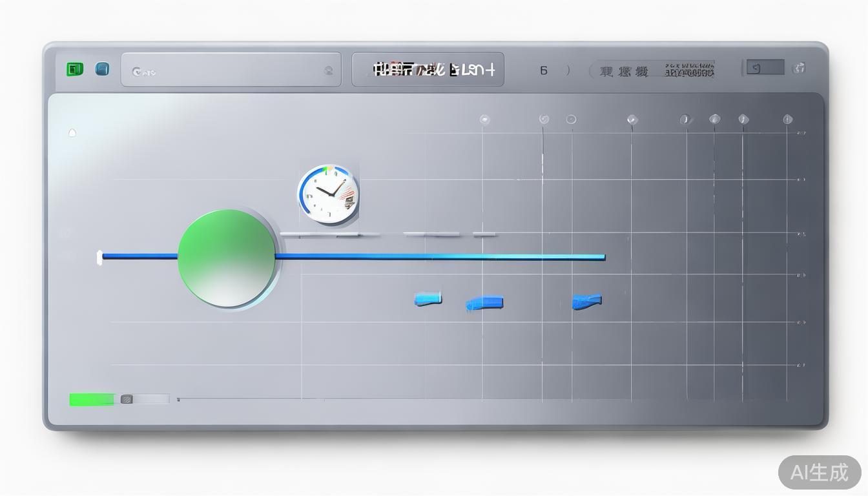868x496 pixels.
Task: Click the blue square icon beside green one
Action: [x=102, y=69]
